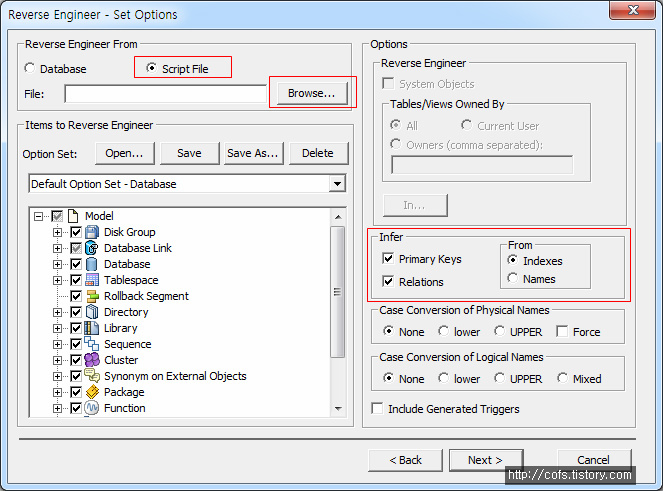Click the tree list scroll up arrow
Viewport: 663px width, 491px height.
pos(338,217)
